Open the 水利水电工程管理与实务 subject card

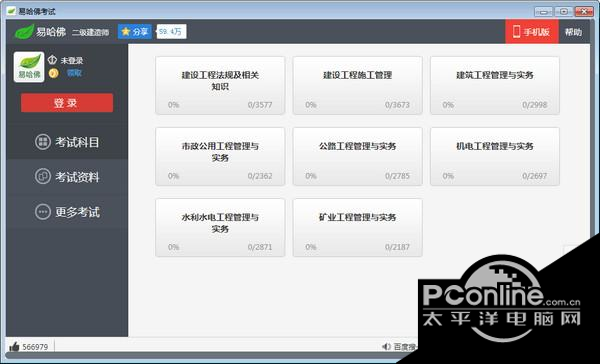tap(220, 228)
